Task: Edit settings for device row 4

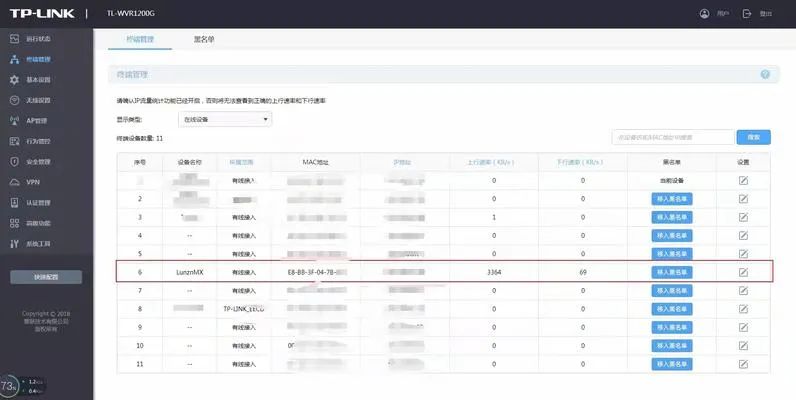Action: tap(743, 236)
